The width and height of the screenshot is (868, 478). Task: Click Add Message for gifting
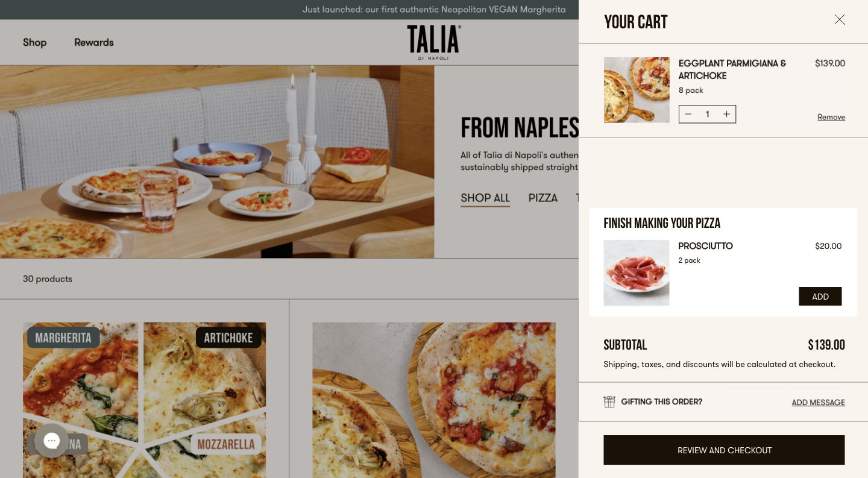[x=818, y=402]
